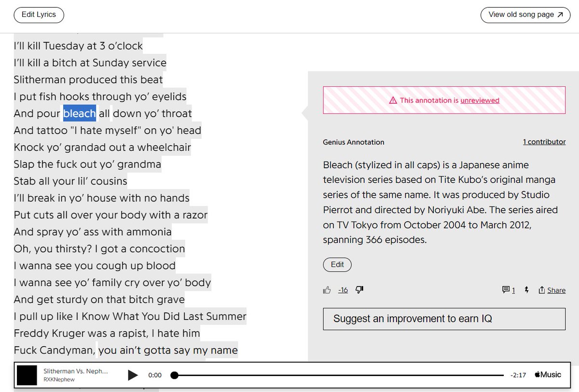
Task: Click lyric "Stab all your lil' cousins"
Action: click(70, 181)
